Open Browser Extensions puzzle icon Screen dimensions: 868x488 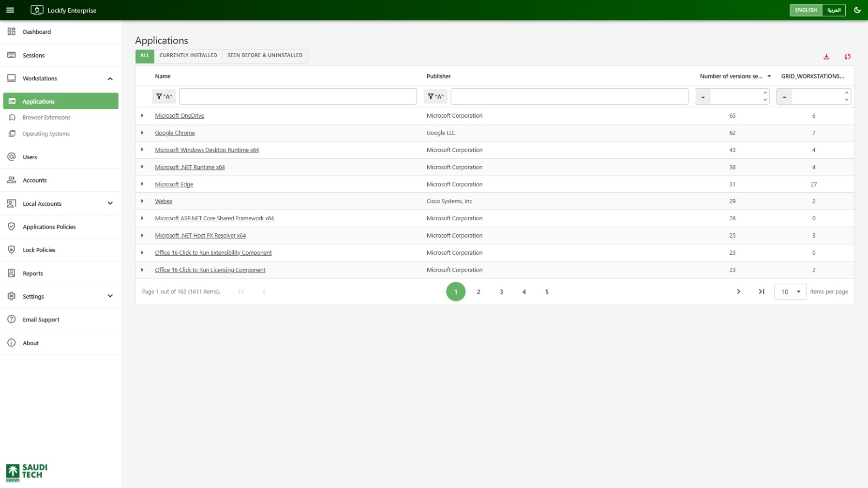(x=12, y=118)
